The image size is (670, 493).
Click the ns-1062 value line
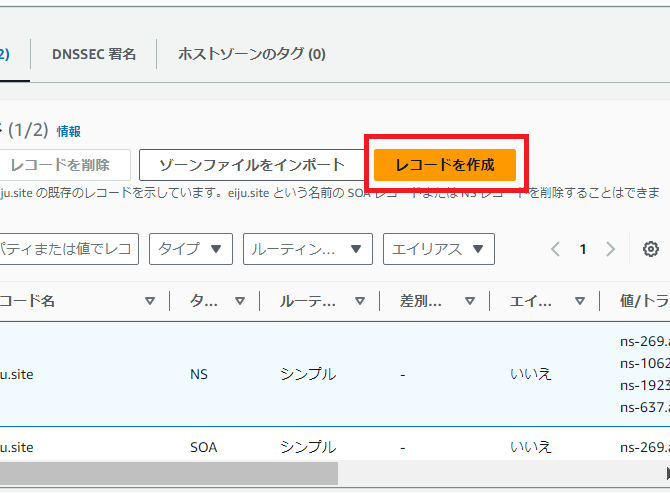pyautogui.click(x=645, y=364)
